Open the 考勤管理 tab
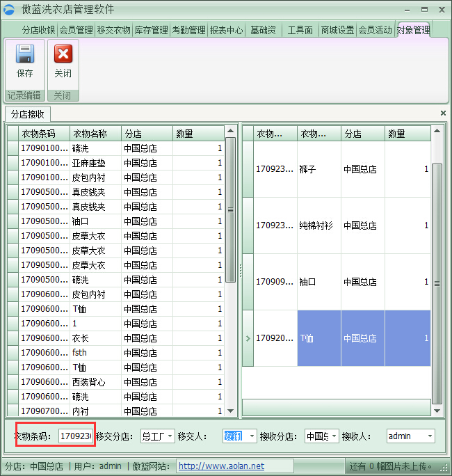The image size is (452, 476). (189, 30)
